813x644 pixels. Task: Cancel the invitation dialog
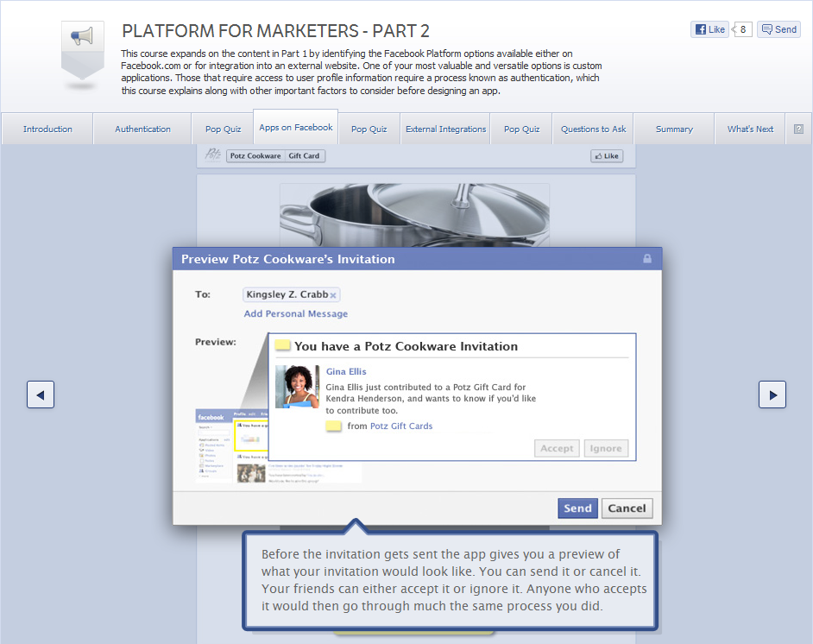tap(627, 508)
